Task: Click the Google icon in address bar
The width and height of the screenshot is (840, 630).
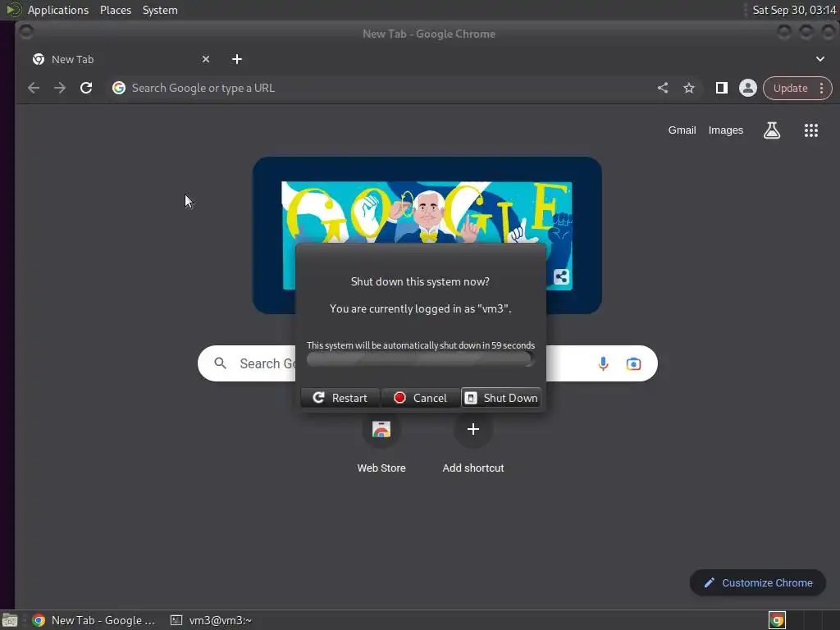Action: [119, 88]
